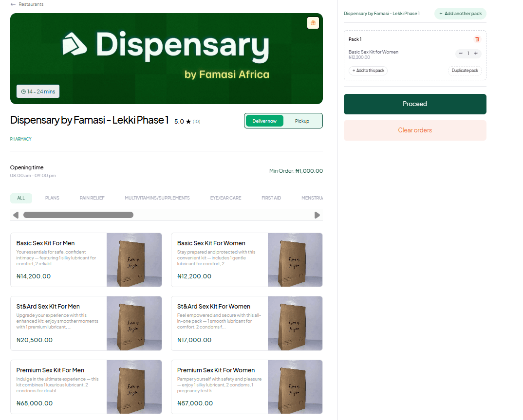Proceed to checkout
Viewport: 523px width, 420px height.
(415, 104)
